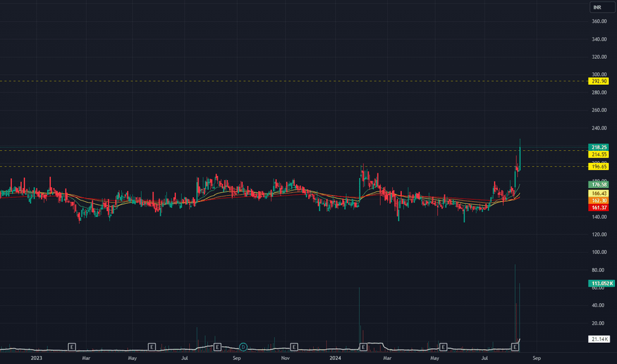Click the 360.00 price axis value
Screen dimensions: 617x364
pos(599,21)
